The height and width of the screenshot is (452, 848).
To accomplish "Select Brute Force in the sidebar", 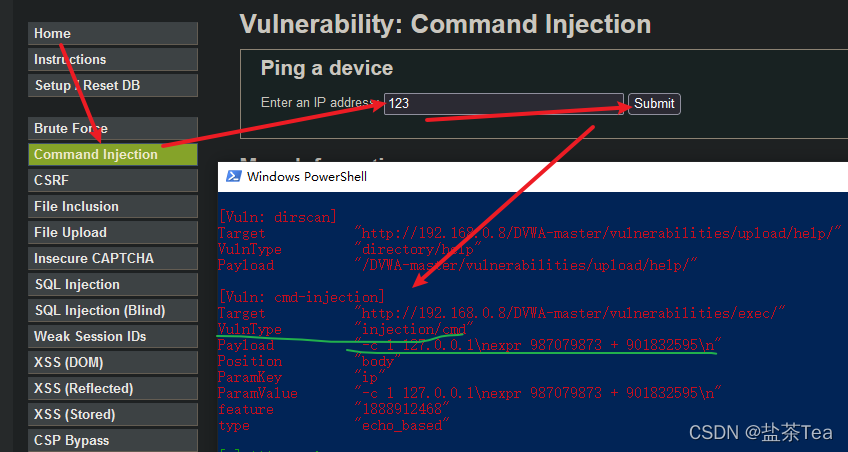I will (x=113, y=129).
